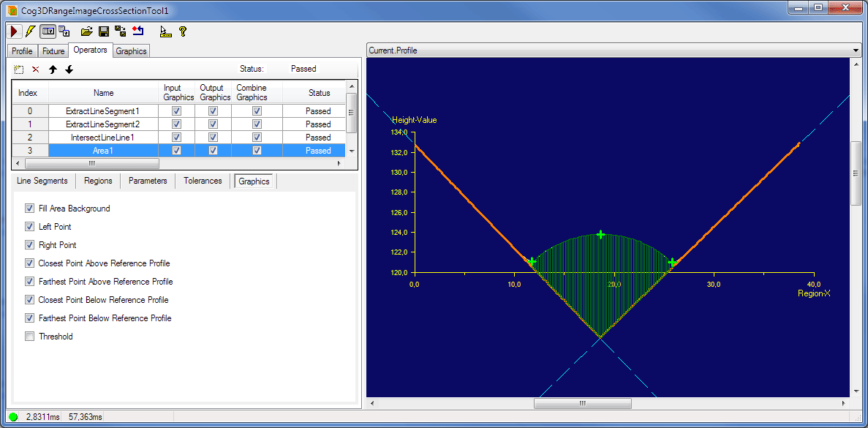Open the Current.Profile dropdown
This screenshot has width=868, height=428.
tap(854, 50)
